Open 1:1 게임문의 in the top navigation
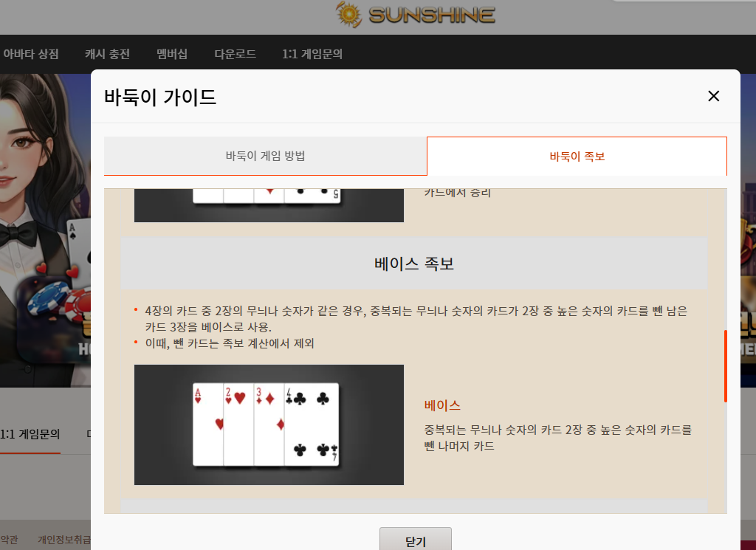This screenshot has width=756, height=550. [312, 53]
